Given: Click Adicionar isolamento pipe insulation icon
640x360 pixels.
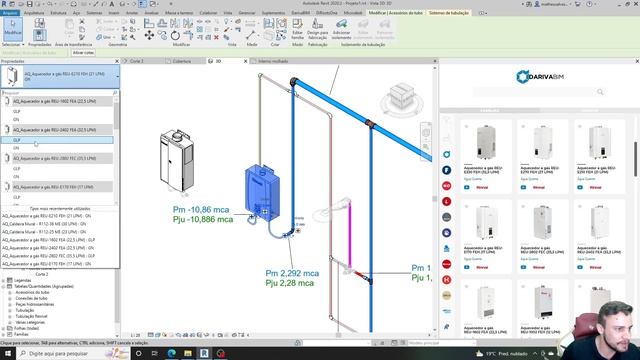Looking at the screenshot, I should [341, 29].
